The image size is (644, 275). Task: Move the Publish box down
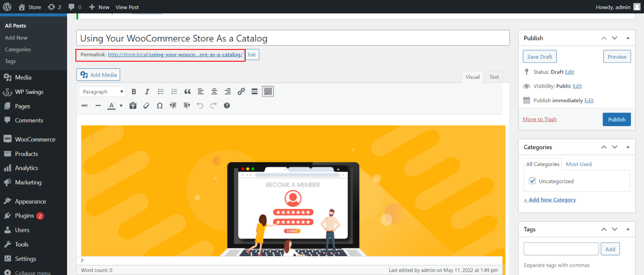tap(615, 38)
